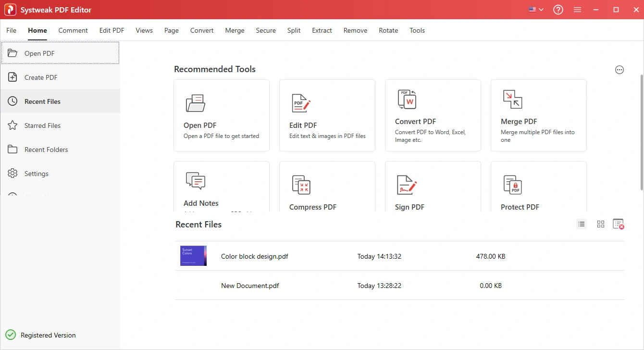The image size is (644, 350).
Task: Open the Recommended Tools overflow menu
Action: coord(619,69)
